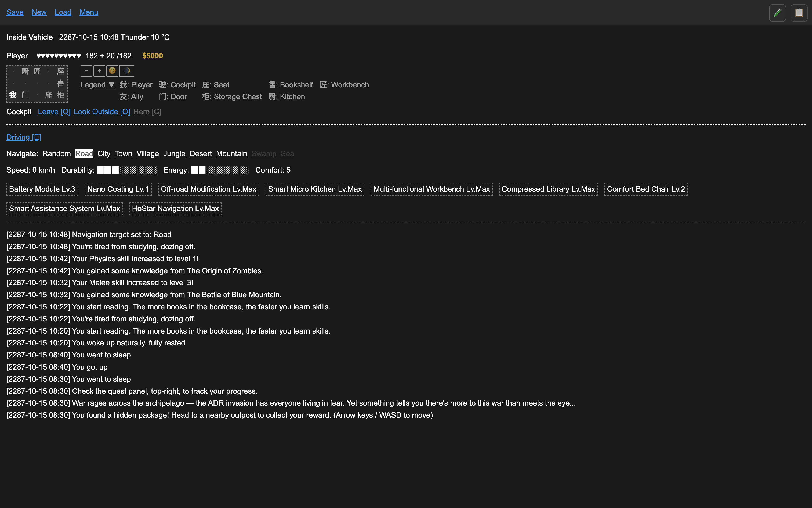This screenshot has width=812, height=508.
Task: Click the Smart Micro Kitchen Lv.Max box
Action: coord(315,189)
